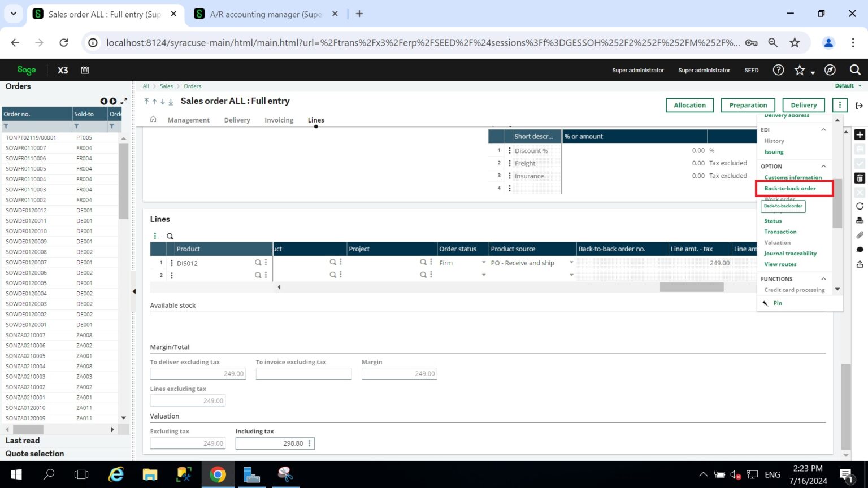Viewport: 868px width, 488px height.
Task: Click the green Delivery action button
Action: tap(804, 105)
